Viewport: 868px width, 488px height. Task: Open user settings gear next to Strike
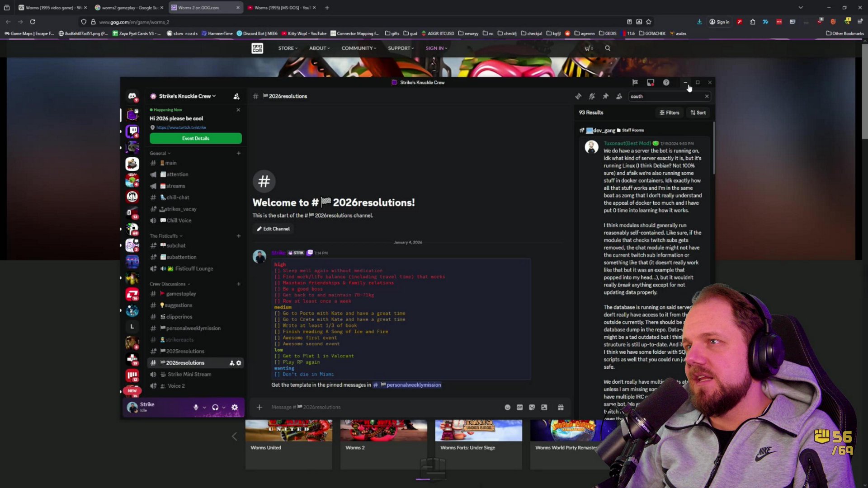point(235,407)
